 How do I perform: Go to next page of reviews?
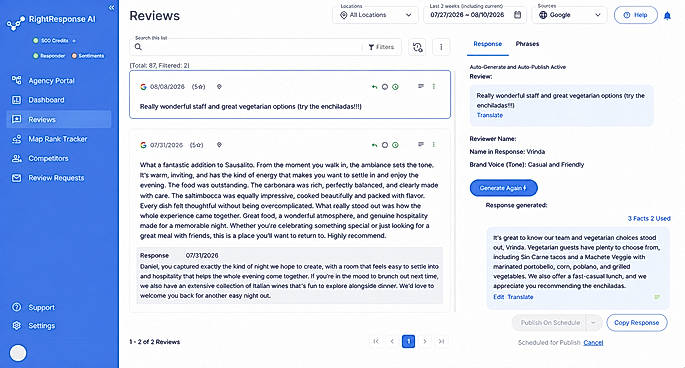pos(425,341)
